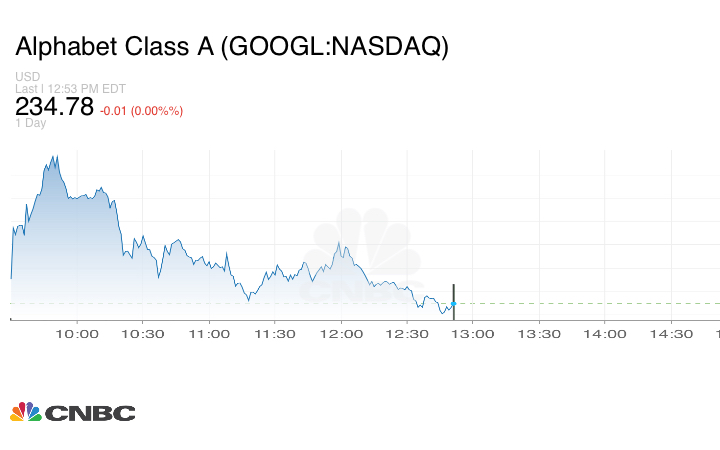
Task: Click the blue current-price dot marker
Action: click(x=454, y=303)
